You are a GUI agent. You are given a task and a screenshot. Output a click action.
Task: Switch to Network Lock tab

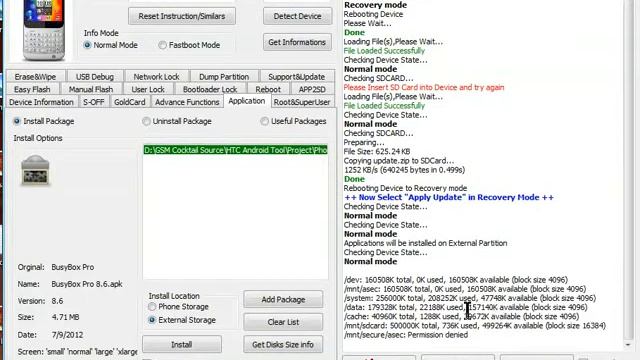click(x=156, y=77)
